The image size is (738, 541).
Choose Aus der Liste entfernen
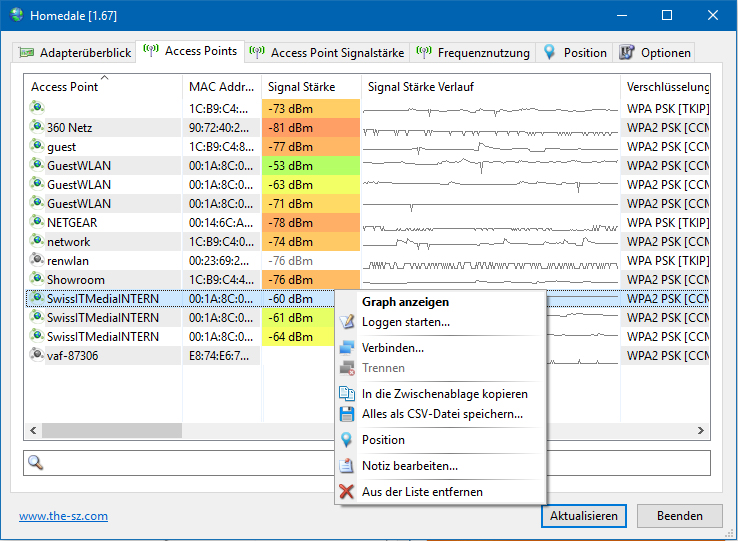click(x=422, y=492)
